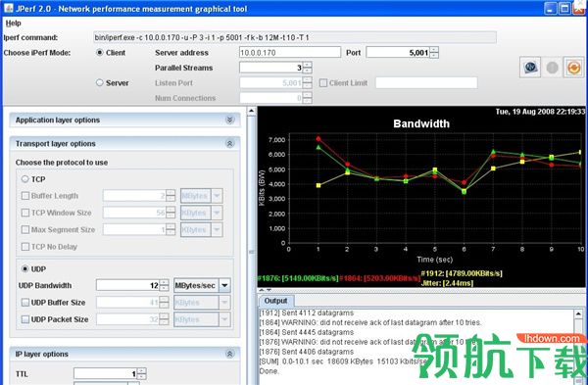Open UDP Bandwidth units dropdown MBytes/sec
Image resolution: width=588 pixels, height=385 pixels.
224,285
